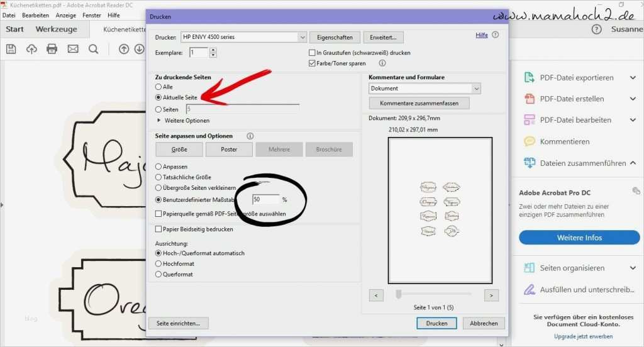The height and width of the screenshot is (347, 644).
Task: Click the magnifier search icon in toolbar
Action: point(94,49)
